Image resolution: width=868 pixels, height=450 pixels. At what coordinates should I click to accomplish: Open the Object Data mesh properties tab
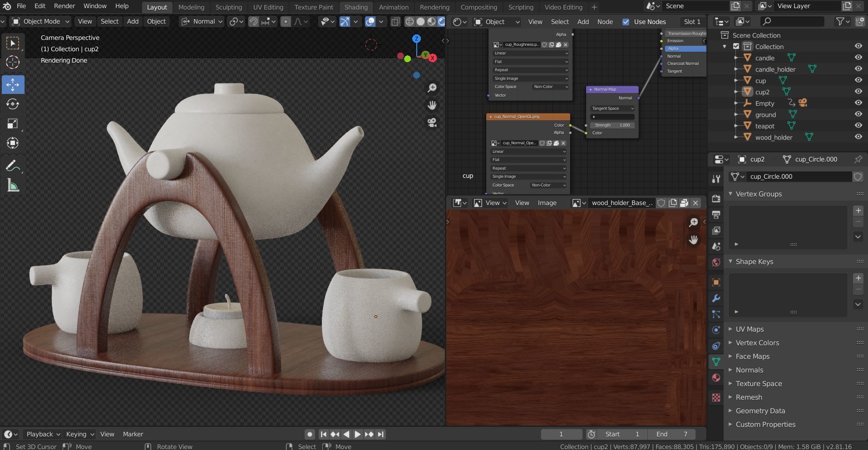tap(716, 362)
